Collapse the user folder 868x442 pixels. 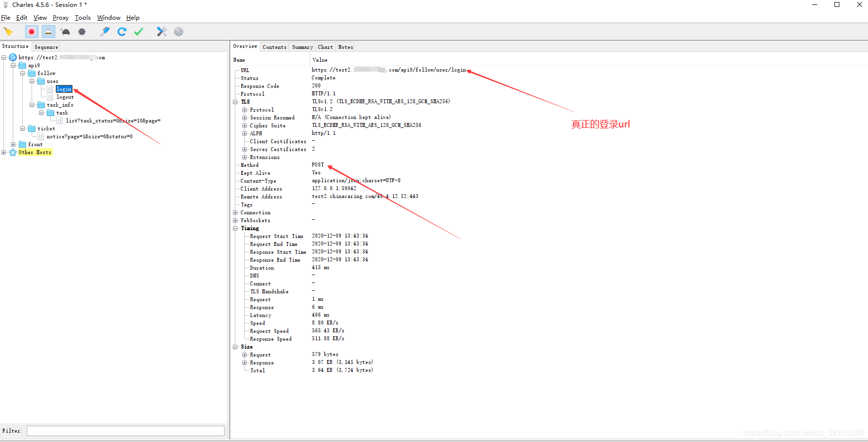click(32, 81)
